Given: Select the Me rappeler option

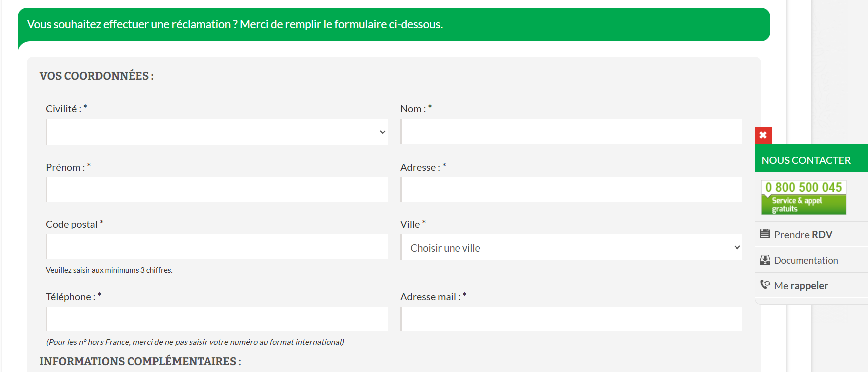Looking at the screenshot, I should coord(801,286).
